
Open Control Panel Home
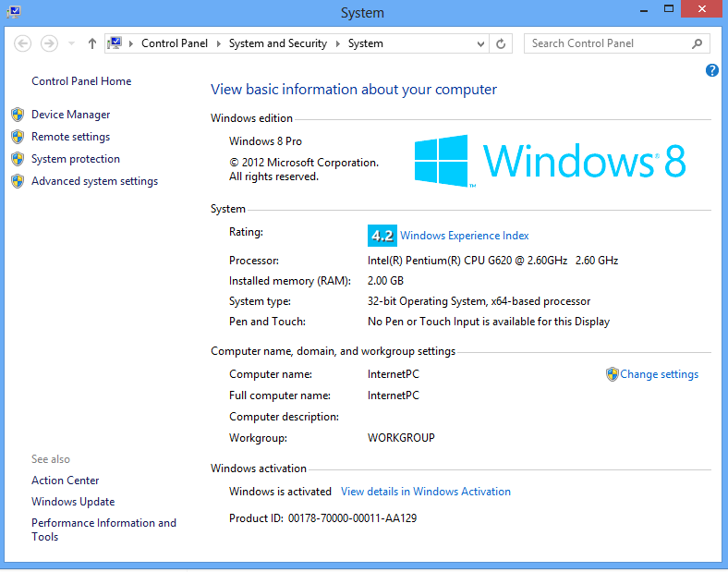(x=81, y=81)
